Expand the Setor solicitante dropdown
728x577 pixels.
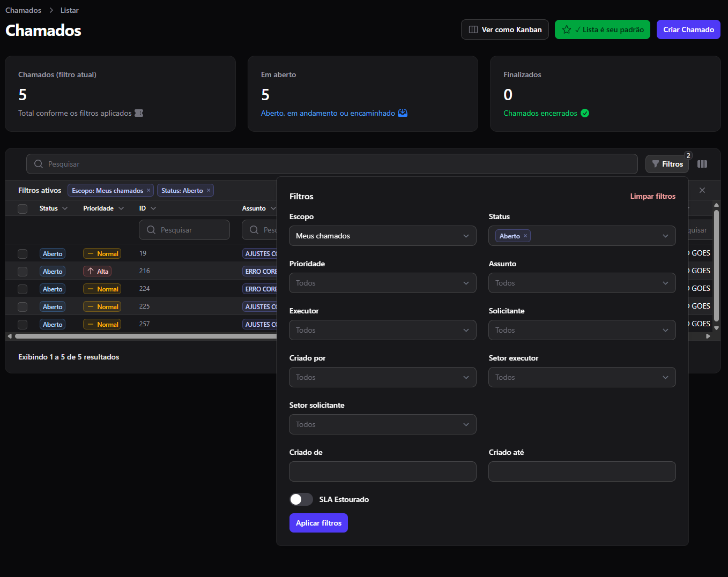[x=383, y=424]
